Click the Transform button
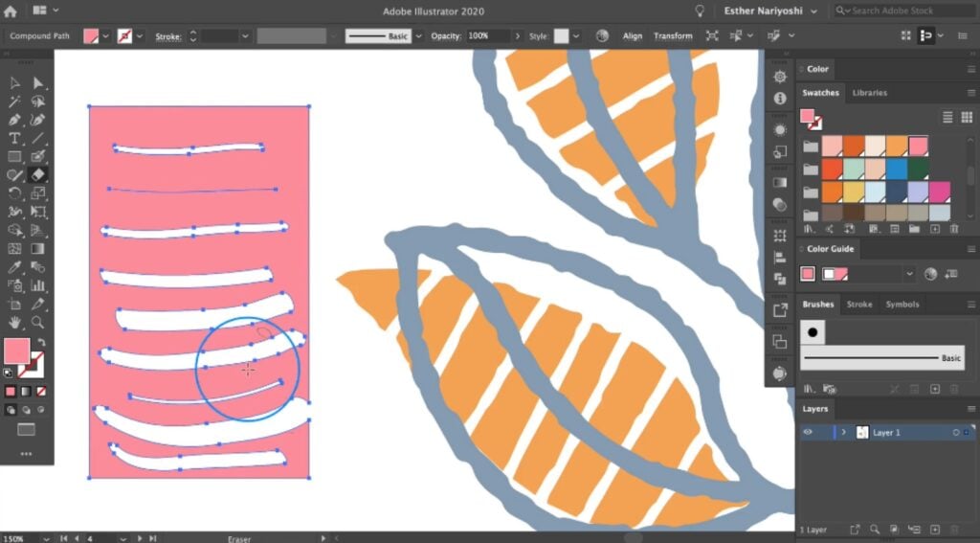Viewport: 980px width, 543px height. [673, 36]
